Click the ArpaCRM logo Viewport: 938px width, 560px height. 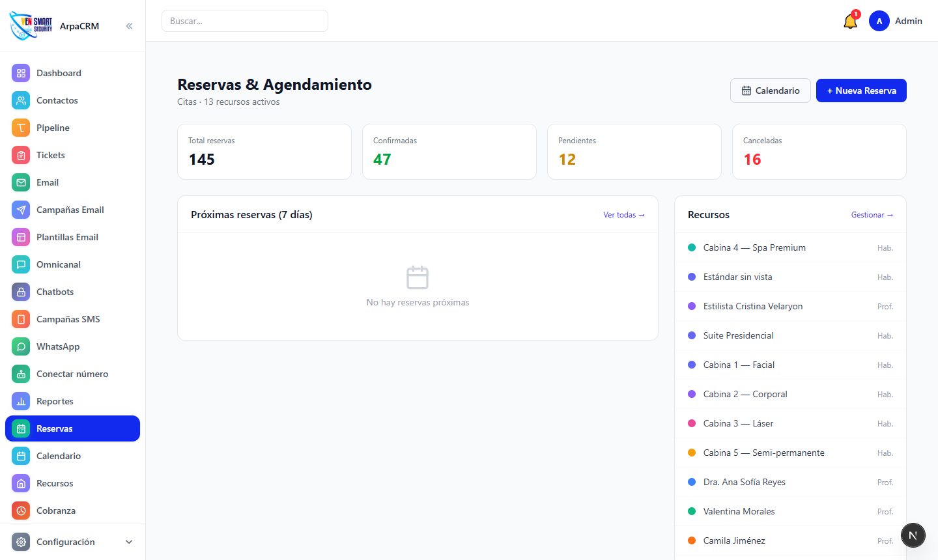[31, 25]
